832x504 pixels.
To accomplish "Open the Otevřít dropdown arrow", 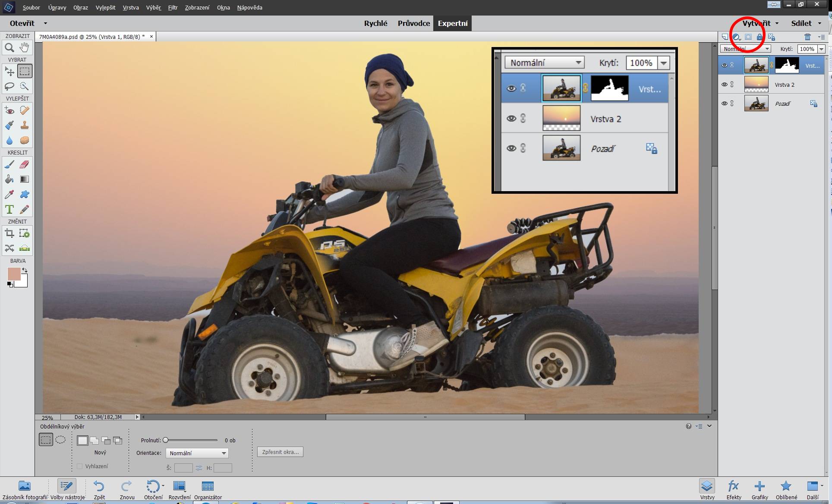I will pyautogui.click(x=45, y=23).
